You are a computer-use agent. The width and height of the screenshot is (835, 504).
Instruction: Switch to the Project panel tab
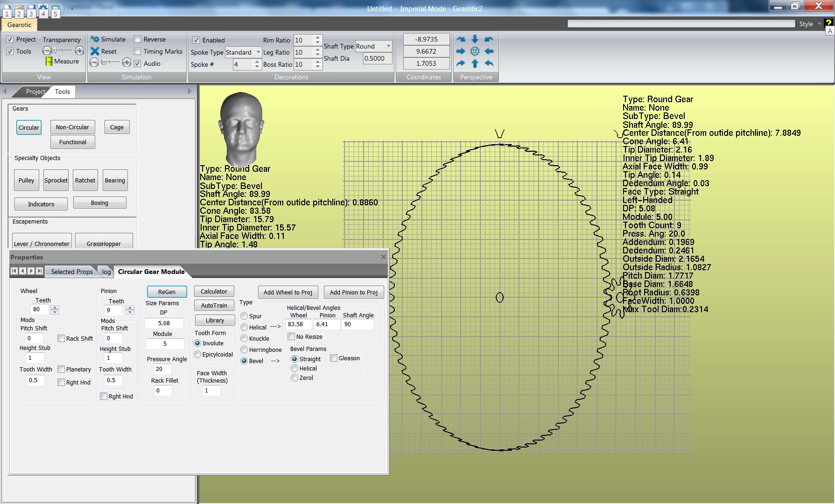(35, 91)
